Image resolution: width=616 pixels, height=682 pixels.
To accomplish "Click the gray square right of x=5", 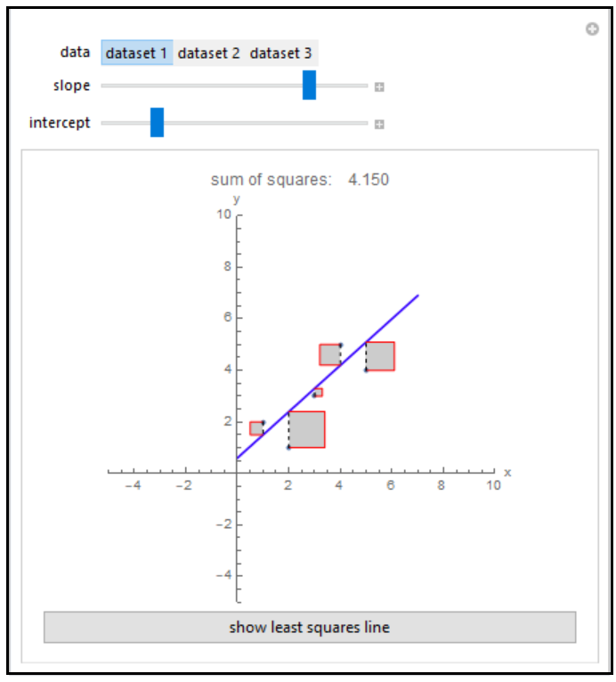I will pos(380,356).
